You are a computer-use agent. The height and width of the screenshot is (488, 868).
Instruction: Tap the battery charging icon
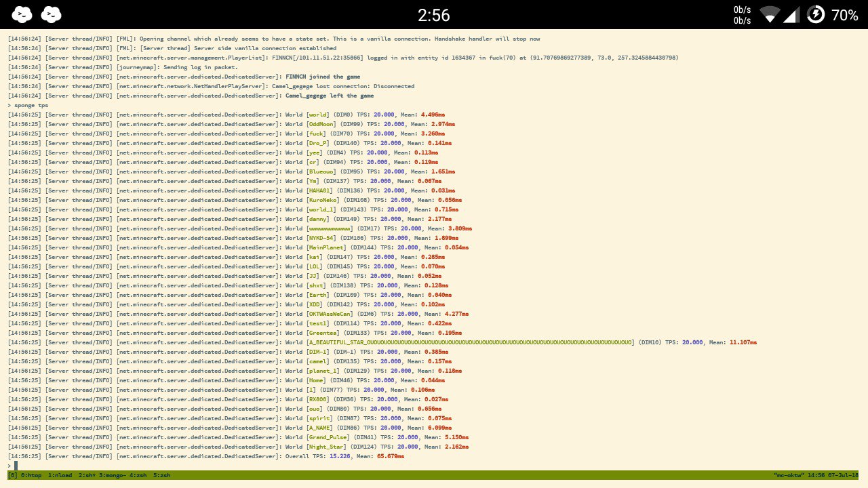pyautogui.click(x=816, y=14)
